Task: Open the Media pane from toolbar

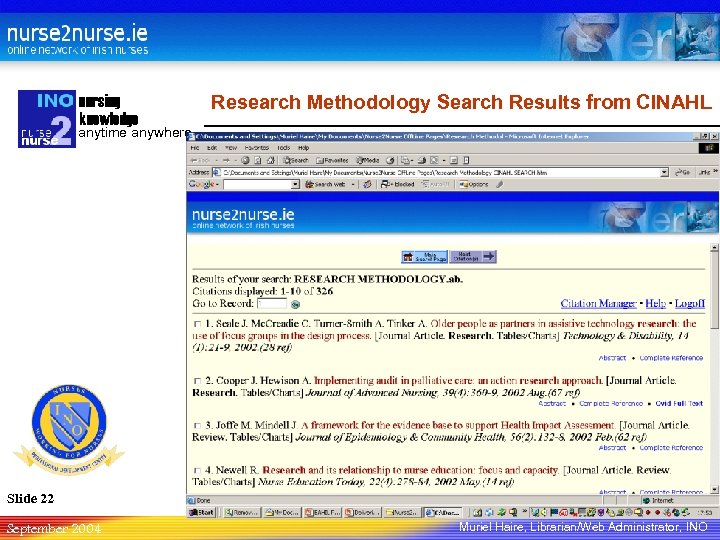Action: 368,160
